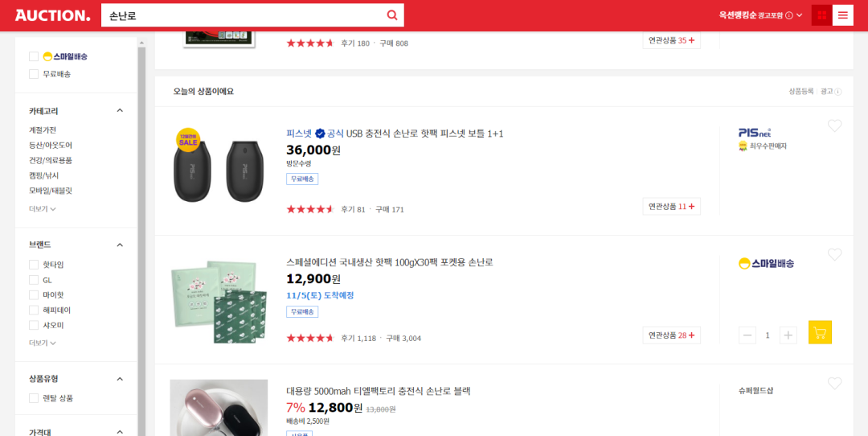This screenshot has width=868, height=436.
Task: Click into the search input field
Action: (x=244, y=15)
